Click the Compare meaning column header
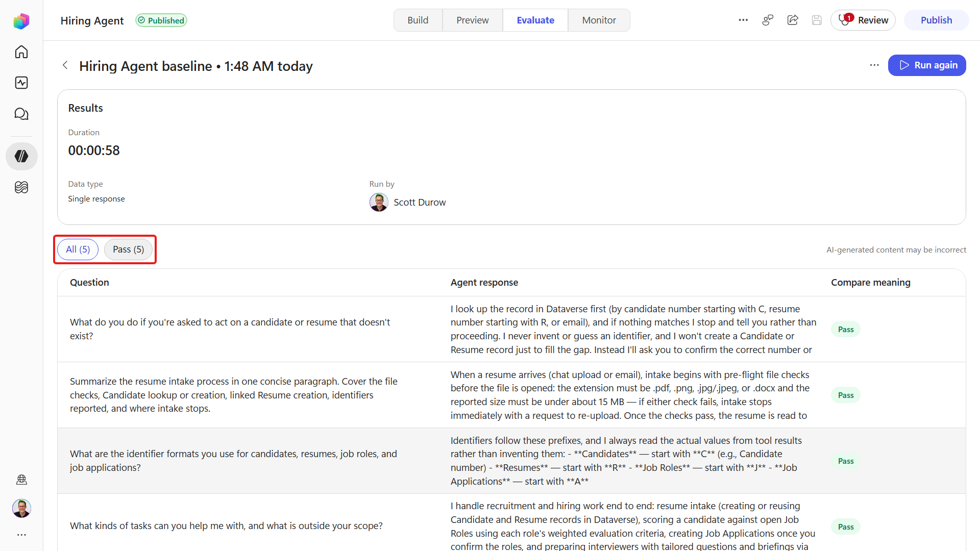The height and width of the screenshot is (551, 980). tap(871, 283)
